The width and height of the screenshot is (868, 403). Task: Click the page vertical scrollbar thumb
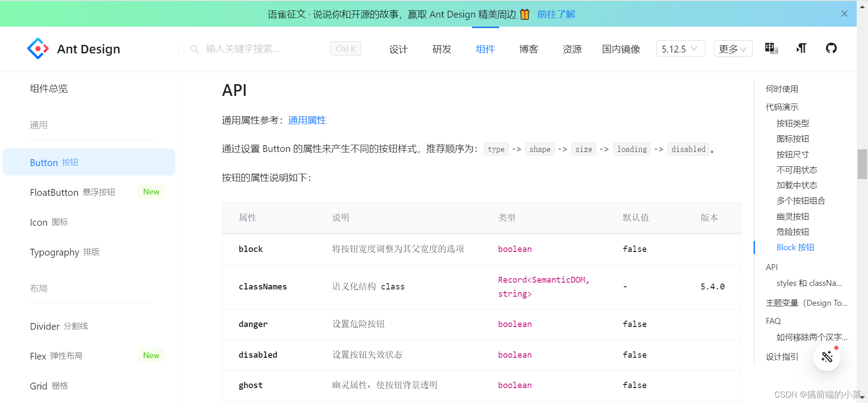click(x=862, y=164)
